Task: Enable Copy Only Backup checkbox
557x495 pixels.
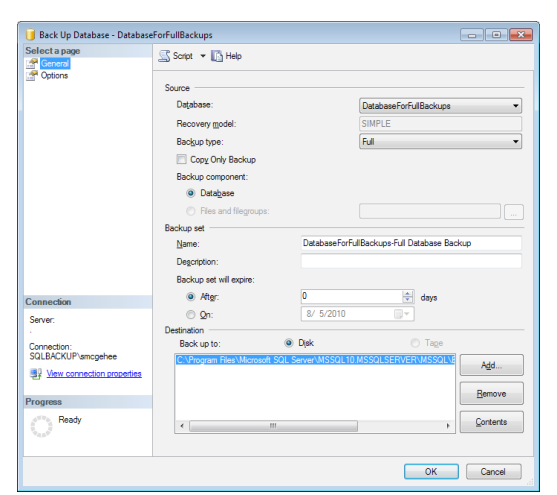Action: point(182,159)
